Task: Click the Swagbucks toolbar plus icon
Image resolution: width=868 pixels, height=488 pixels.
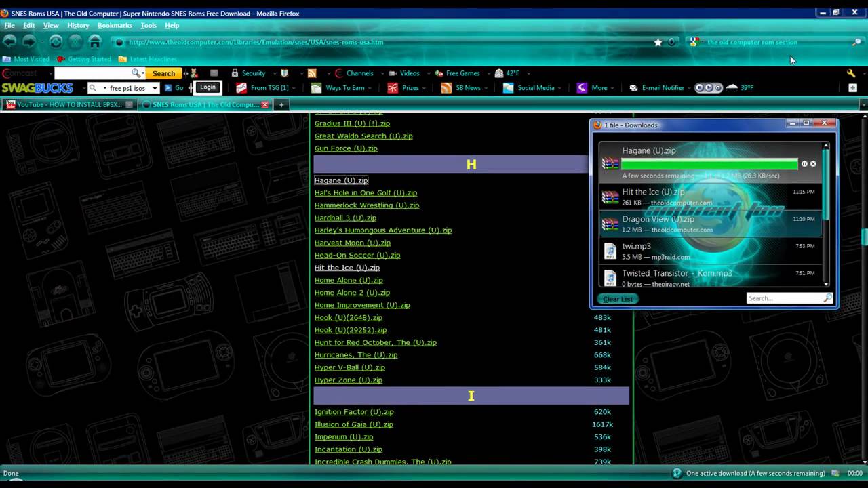Action: point(852,88)
